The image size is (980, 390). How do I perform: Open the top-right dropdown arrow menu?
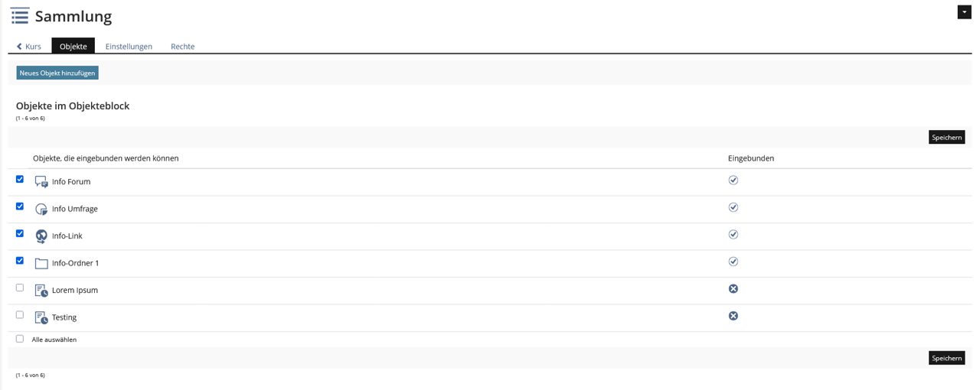[x=964, y=12]
